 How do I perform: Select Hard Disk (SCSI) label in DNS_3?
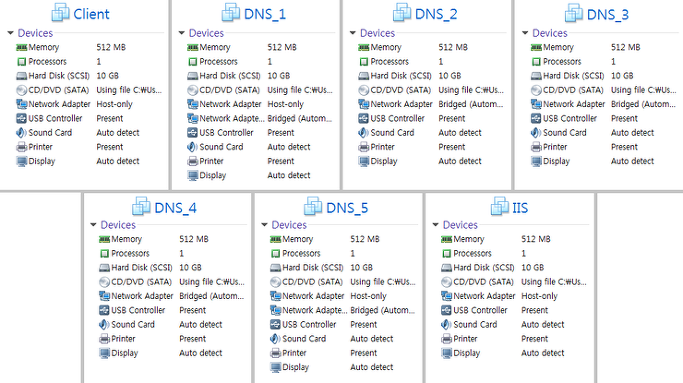pos(573,76)
